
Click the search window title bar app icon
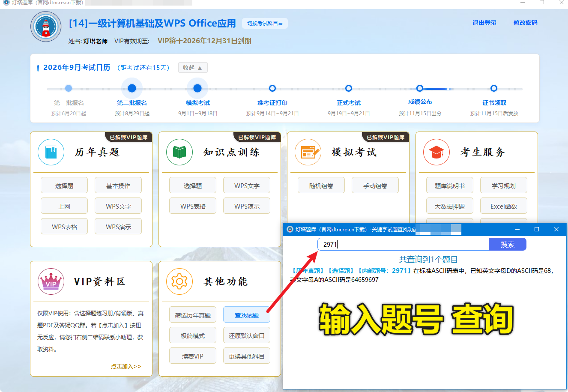click(x=290, y=229)
